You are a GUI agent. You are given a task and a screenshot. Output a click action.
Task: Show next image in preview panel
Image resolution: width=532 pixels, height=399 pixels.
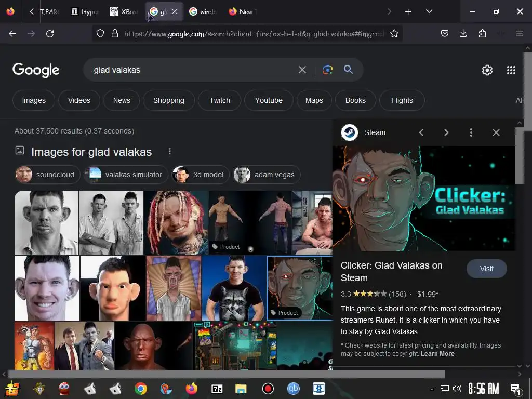point(446,132)
